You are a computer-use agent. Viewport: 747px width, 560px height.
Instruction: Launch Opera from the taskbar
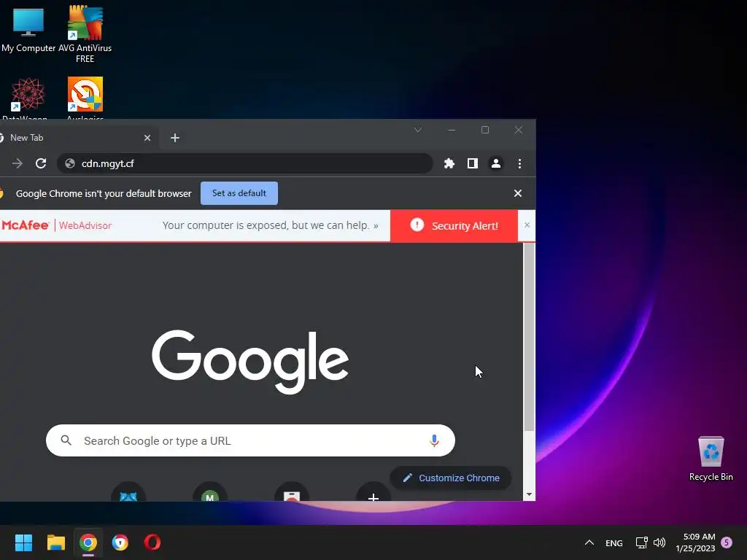[152, 542]
